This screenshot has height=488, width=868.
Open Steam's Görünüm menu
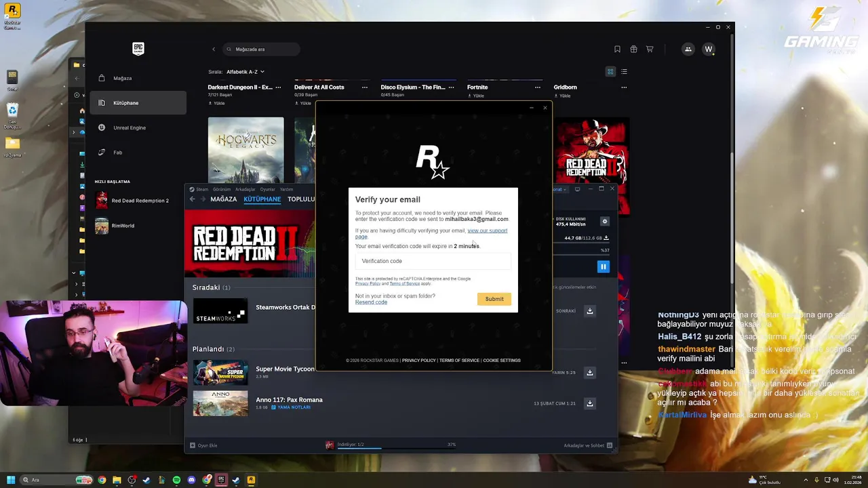point(222,189)
